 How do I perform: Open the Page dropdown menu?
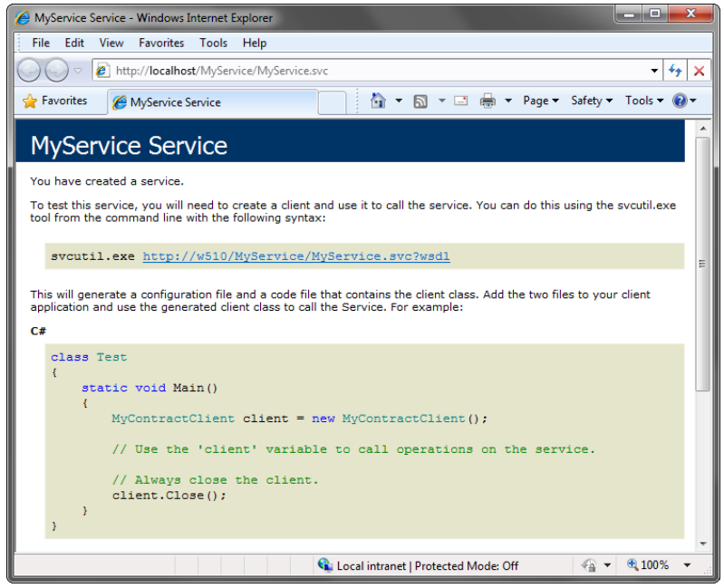[541, 101]
